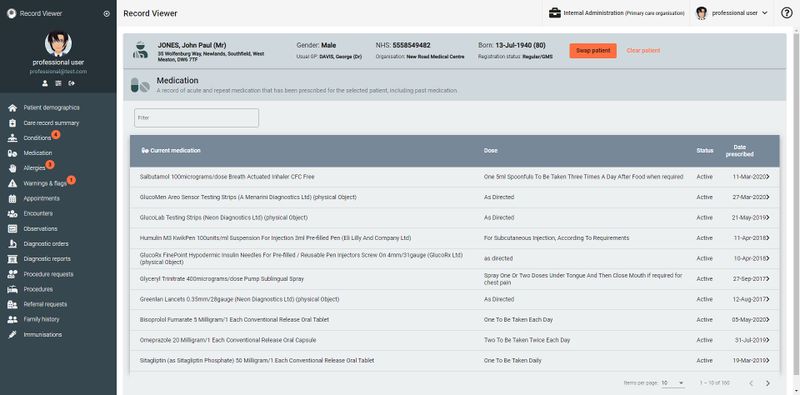Expand the Bisoprolol Fumarate row chevron
This screenshot has width=800, height=395.
tap(768, 319)
